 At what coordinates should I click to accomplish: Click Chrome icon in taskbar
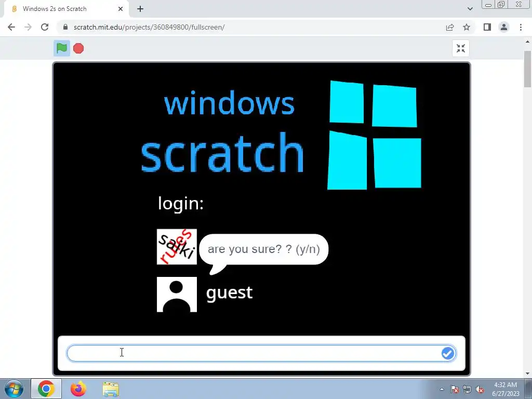point(46,389)
